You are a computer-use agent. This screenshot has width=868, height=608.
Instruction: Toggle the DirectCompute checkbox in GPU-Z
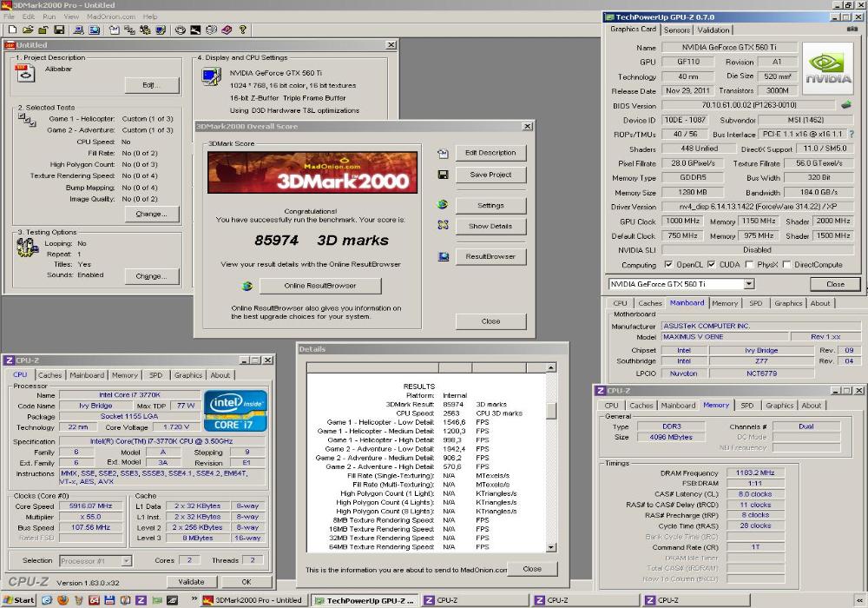(786, 264)
